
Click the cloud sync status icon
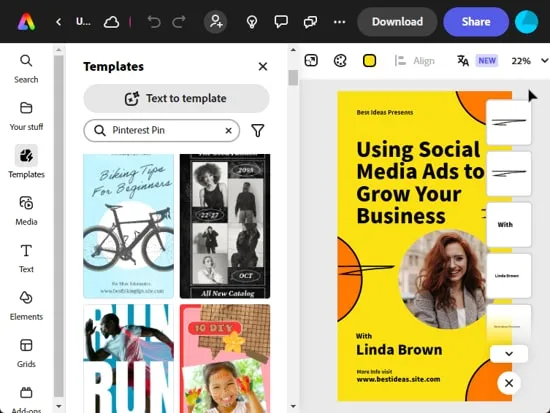click(x=112, y=22)
